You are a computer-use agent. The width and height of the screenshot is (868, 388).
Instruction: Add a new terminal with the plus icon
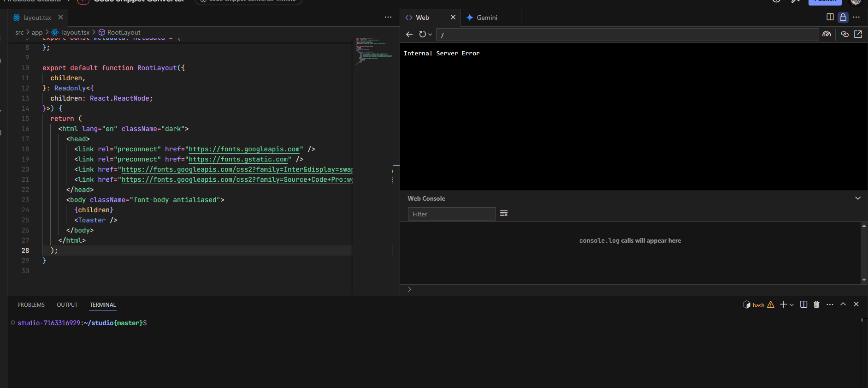(783, 304)
